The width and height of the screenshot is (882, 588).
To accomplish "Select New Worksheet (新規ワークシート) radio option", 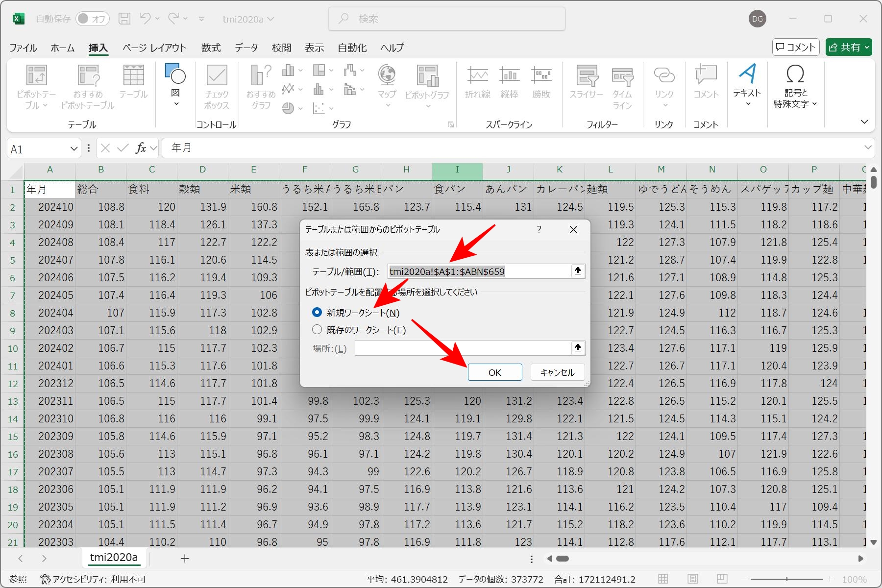I will pos(317,312).
